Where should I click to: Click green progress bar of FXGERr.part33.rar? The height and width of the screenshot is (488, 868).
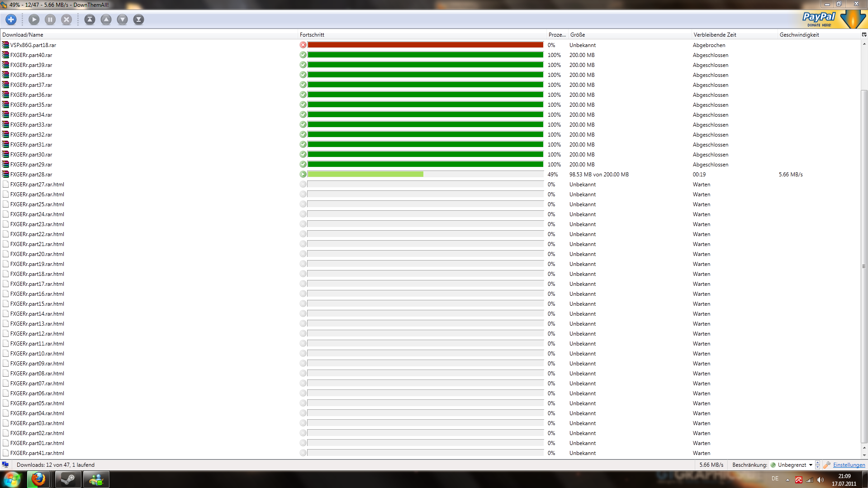425,124
